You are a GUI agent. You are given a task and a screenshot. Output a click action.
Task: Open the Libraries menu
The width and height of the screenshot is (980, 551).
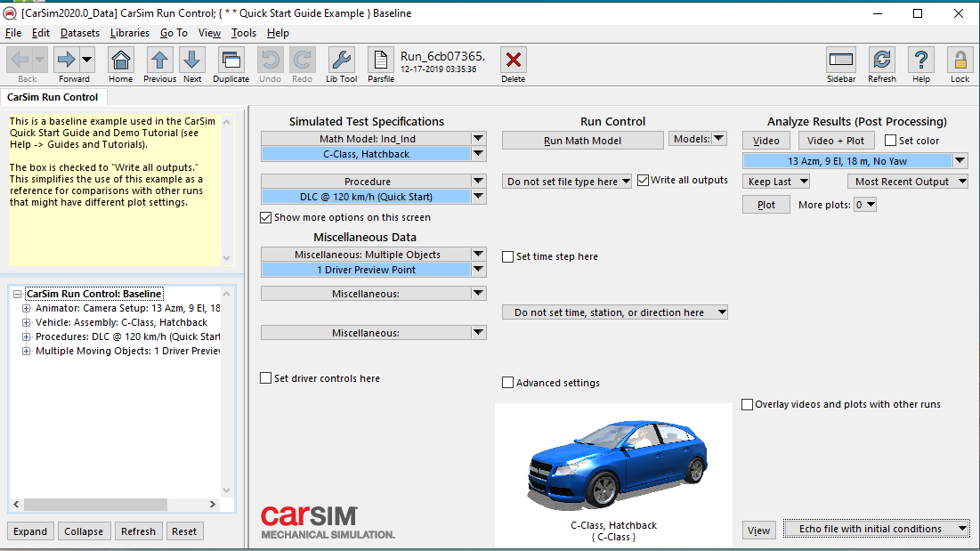point(130,33)
